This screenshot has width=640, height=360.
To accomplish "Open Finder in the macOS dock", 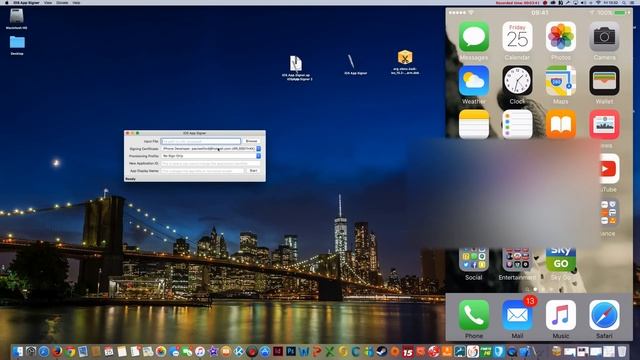I will (x=18, y=351).
